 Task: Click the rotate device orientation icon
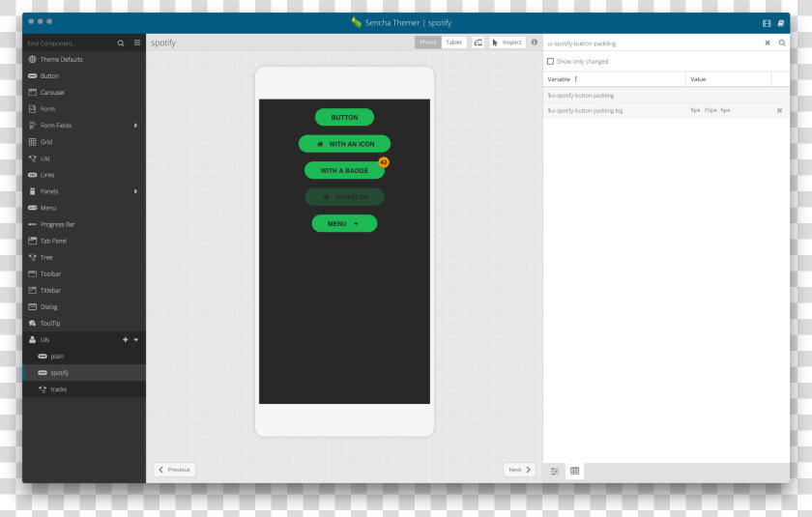pos(478,43)
